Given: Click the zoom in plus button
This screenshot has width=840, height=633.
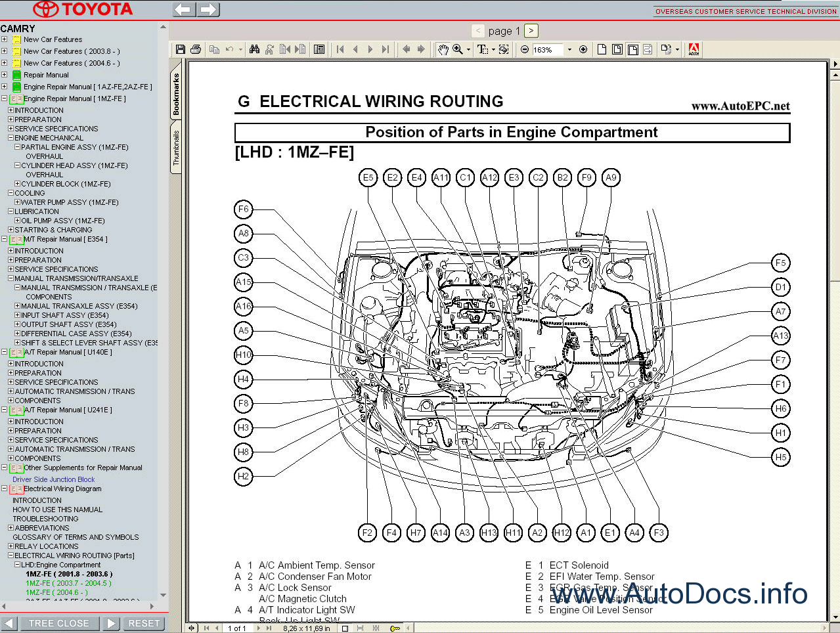Looking at the screenshot, I should (583, 49).
